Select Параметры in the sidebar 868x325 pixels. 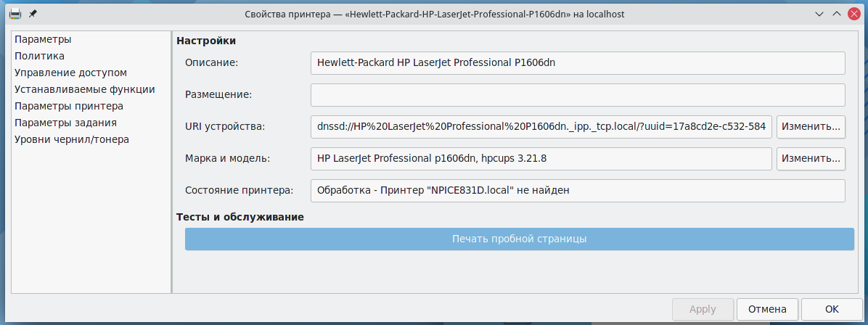tap(43, 39)
